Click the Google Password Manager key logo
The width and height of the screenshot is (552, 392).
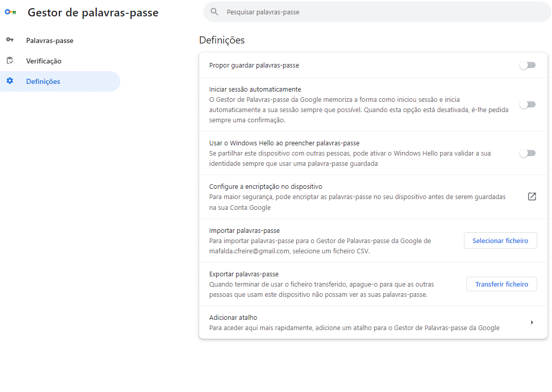pyautogui.click(x=10, y=12)
